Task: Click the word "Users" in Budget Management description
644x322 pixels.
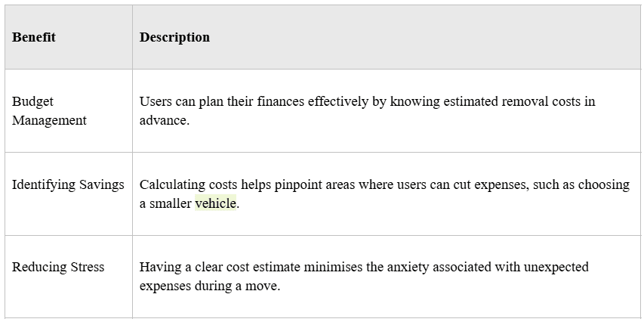Action: (156, 101)
